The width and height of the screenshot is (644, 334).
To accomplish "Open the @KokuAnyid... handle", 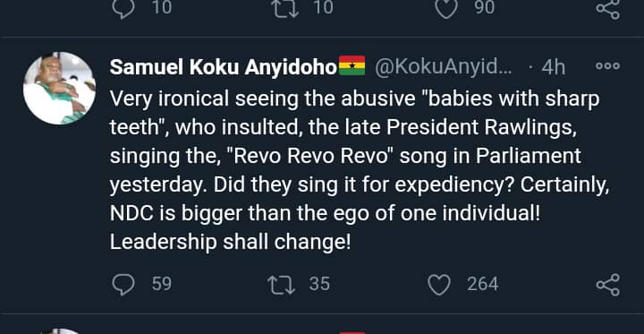I will [x=443, y=67].
